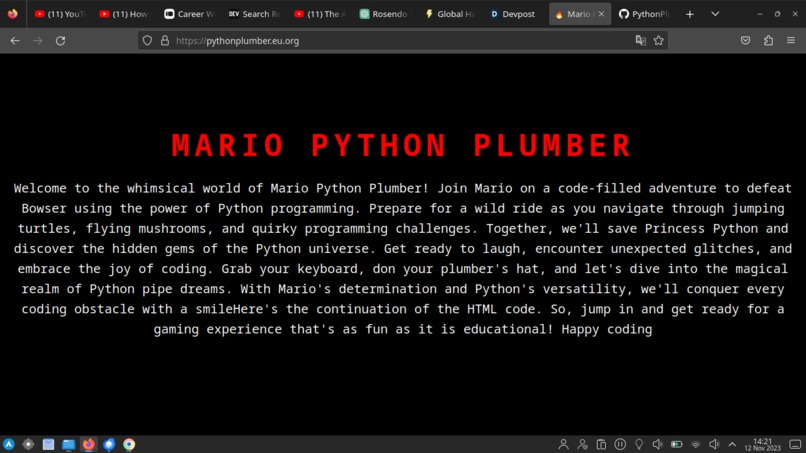Open Firefox hamburger application menu
The width and height of the screenshot is (806, 453).
(791, 41)
